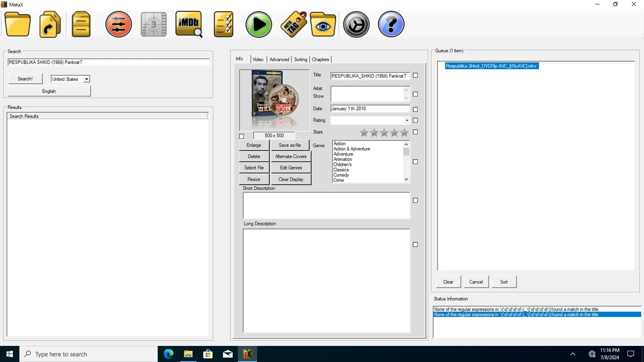Enable the checkbox beside the Date field
644x362 pixels.
coord(415,109)
